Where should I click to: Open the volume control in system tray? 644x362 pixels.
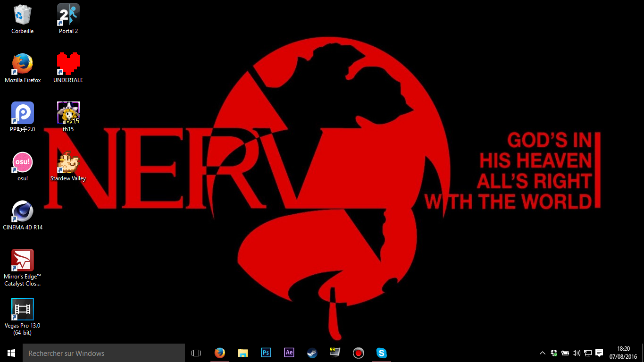(x=577, y=353)
